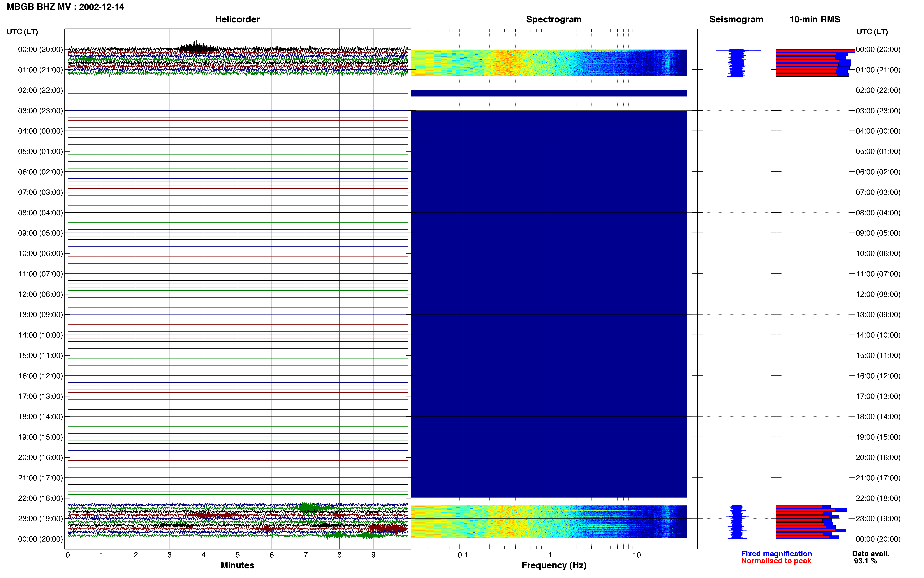Click the 'Normalised to peak' legend text

pos(776,561)
